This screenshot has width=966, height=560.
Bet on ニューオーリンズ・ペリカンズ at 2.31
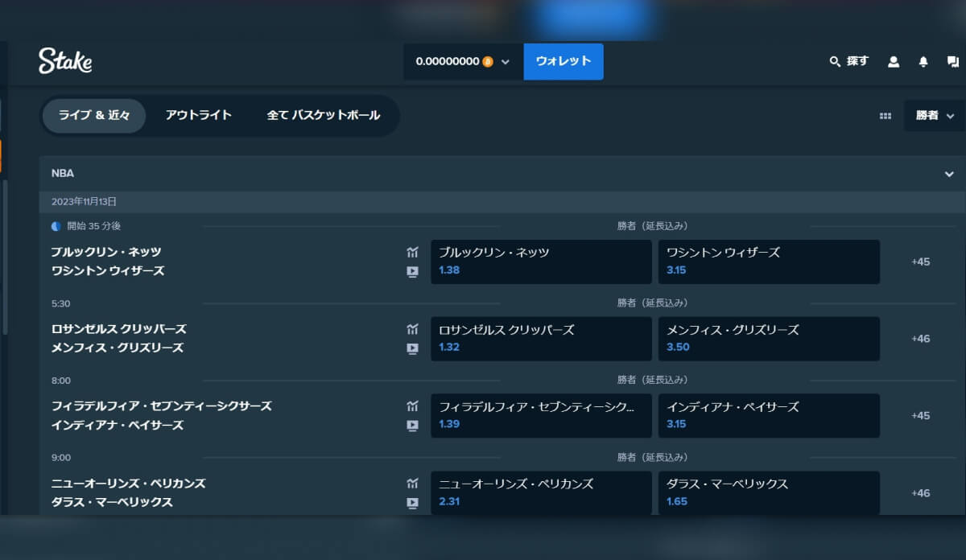click(541, 492)
